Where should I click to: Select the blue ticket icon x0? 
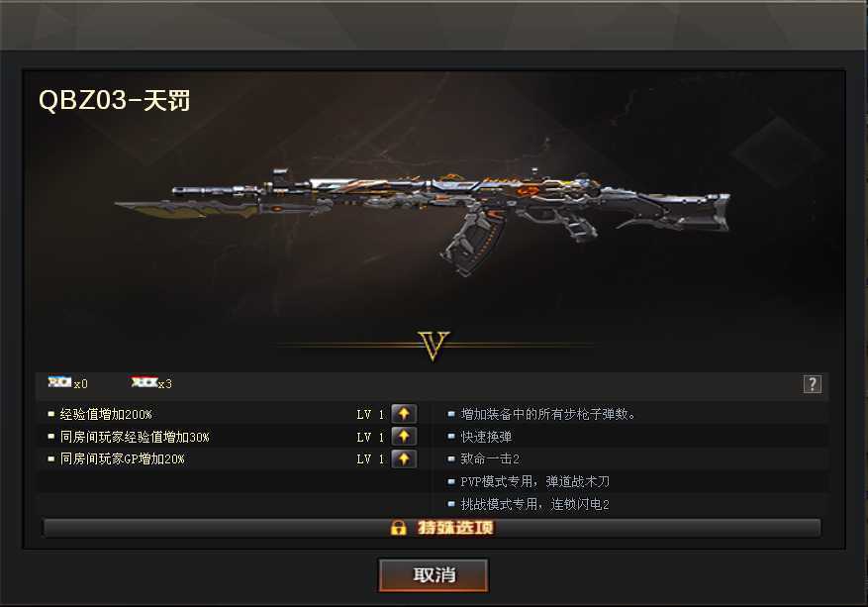tap(59, 382)
